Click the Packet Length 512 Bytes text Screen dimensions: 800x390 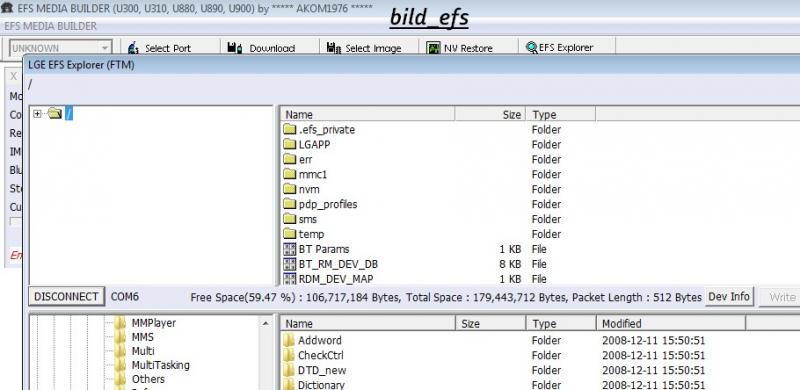[x=637, y=297]
